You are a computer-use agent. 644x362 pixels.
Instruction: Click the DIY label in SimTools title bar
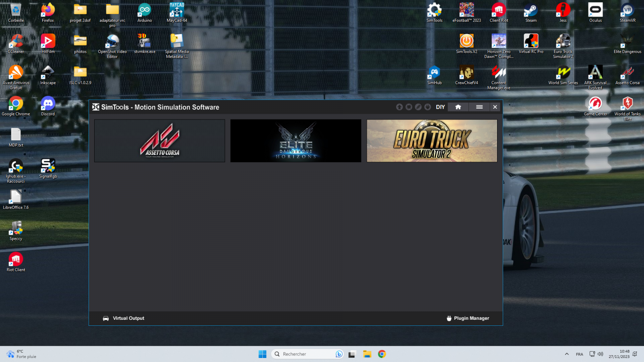pos(440,107)
